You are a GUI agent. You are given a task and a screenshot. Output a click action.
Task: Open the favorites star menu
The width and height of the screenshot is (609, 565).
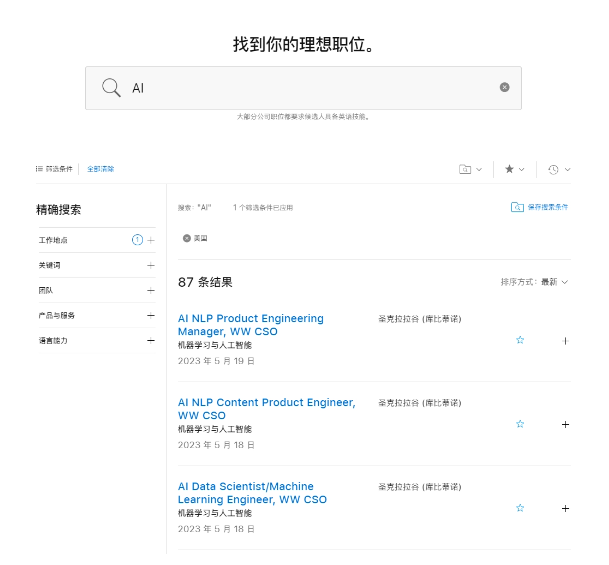[514, 170]
